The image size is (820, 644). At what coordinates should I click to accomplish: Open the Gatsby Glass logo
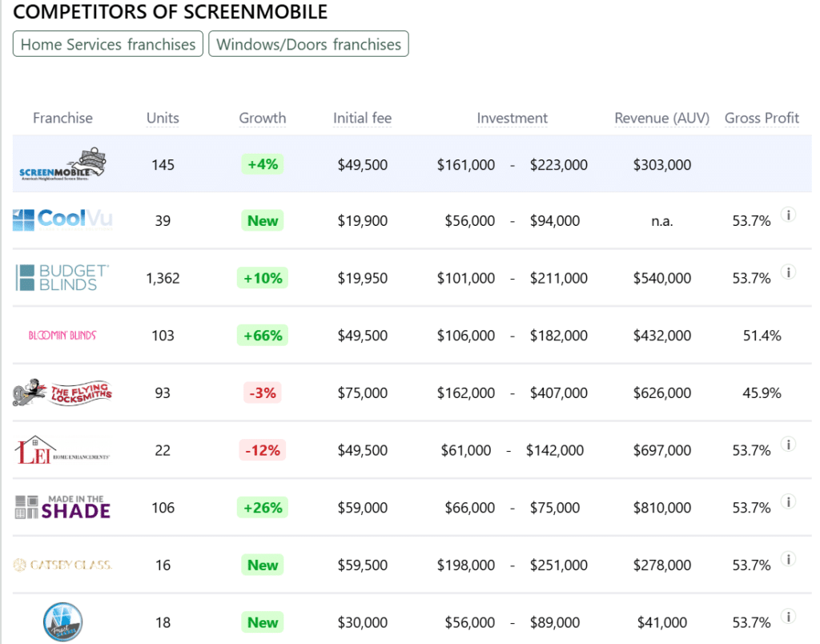coord(62,565)
